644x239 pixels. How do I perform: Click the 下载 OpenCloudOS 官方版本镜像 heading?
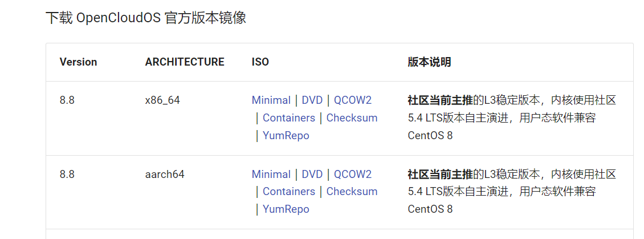tap(146, 18)
